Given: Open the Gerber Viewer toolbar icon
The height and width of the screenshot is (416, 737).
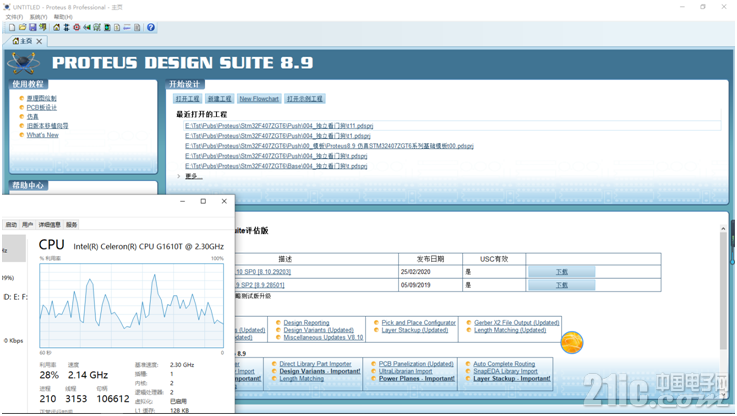Looking at the screenshot, I should point(97,27).
